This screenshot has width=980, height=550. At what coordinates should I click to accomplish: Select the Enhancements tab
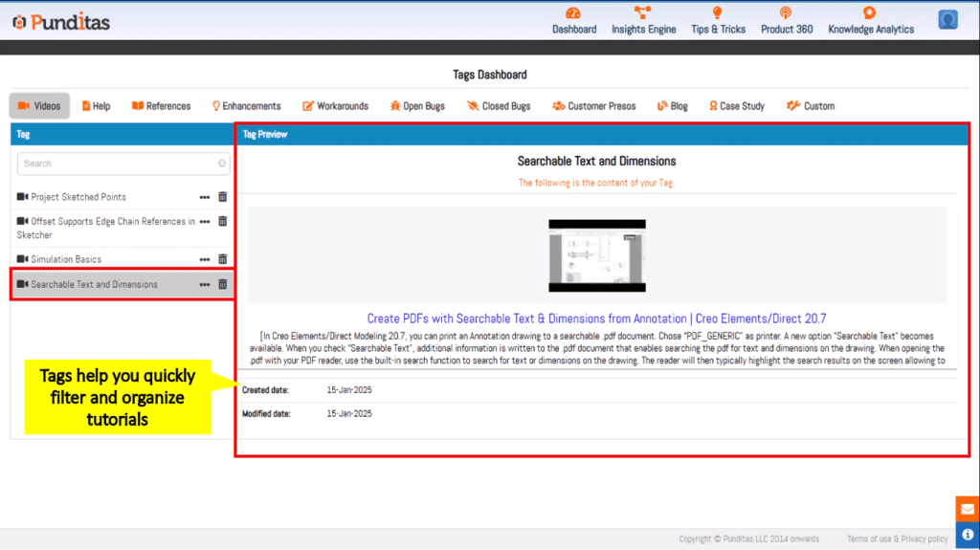coord(246,106)
